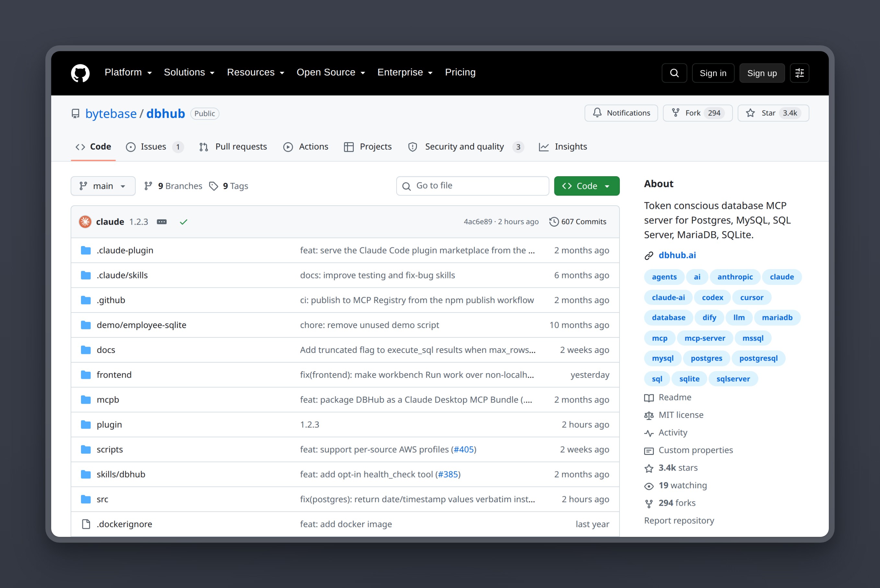Expand the Solutions menu
Screen dimensions: 880x588
point(189,72)
